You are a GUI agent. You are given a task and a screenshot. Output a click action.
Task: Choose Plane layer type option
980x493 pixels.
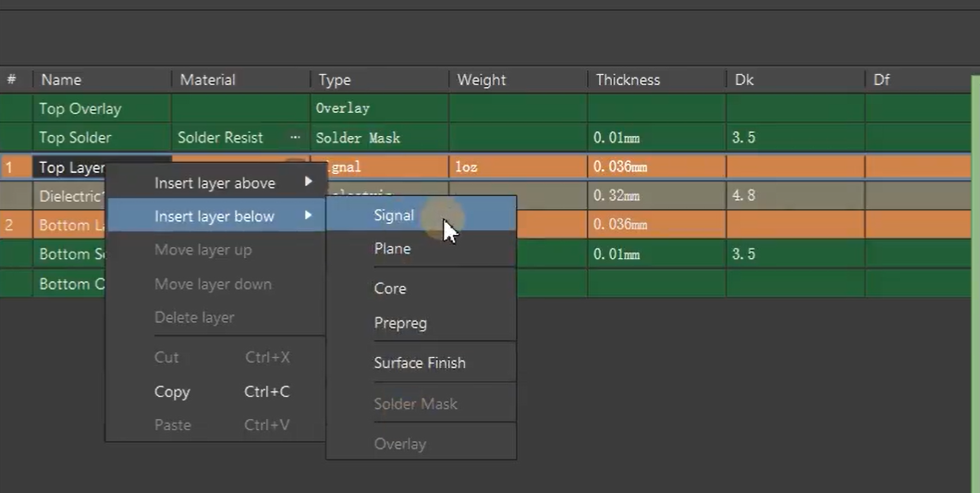coord(392,249)
